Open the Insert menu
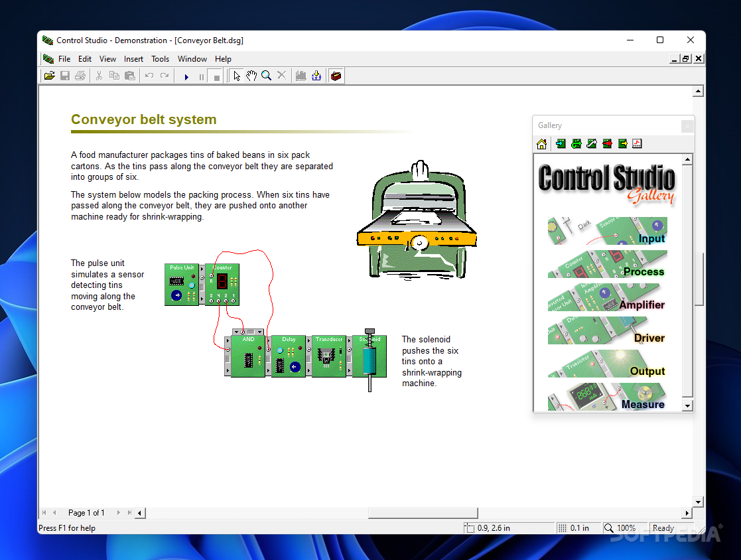Viewport: 741px width, 560px height. pos(133,59)
